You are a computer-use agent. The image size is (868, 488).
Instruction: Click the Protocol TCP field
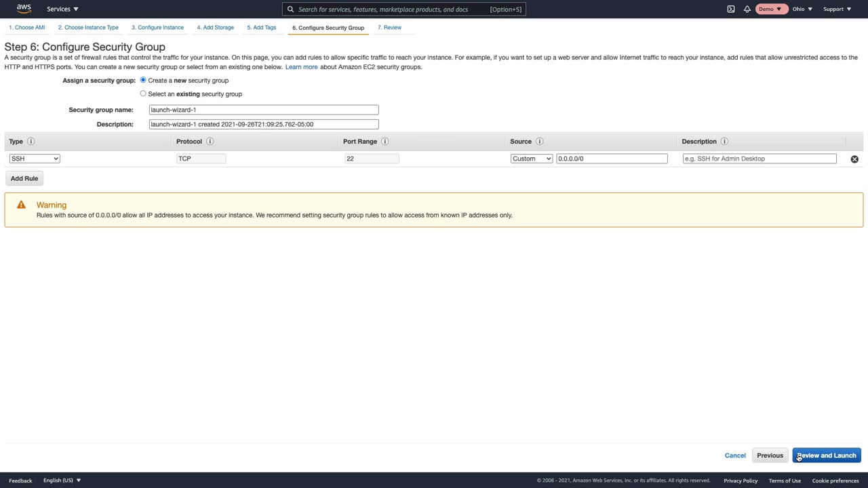click(201, 159)
